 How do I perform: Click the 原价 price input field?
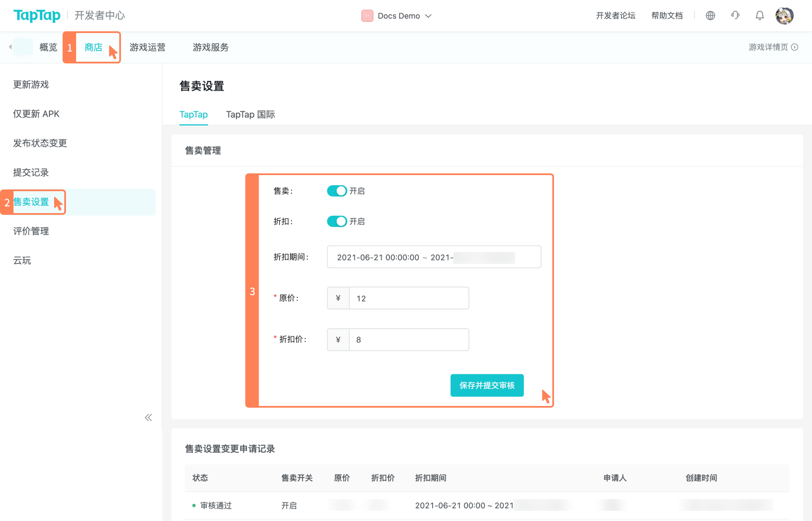(x=408, y=298)
